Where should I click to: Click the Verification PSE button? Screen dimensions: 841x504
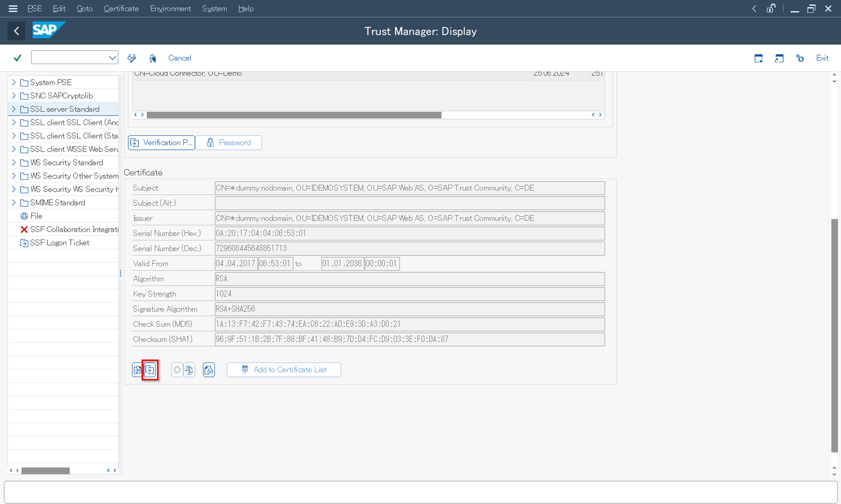tap(162, 143)
